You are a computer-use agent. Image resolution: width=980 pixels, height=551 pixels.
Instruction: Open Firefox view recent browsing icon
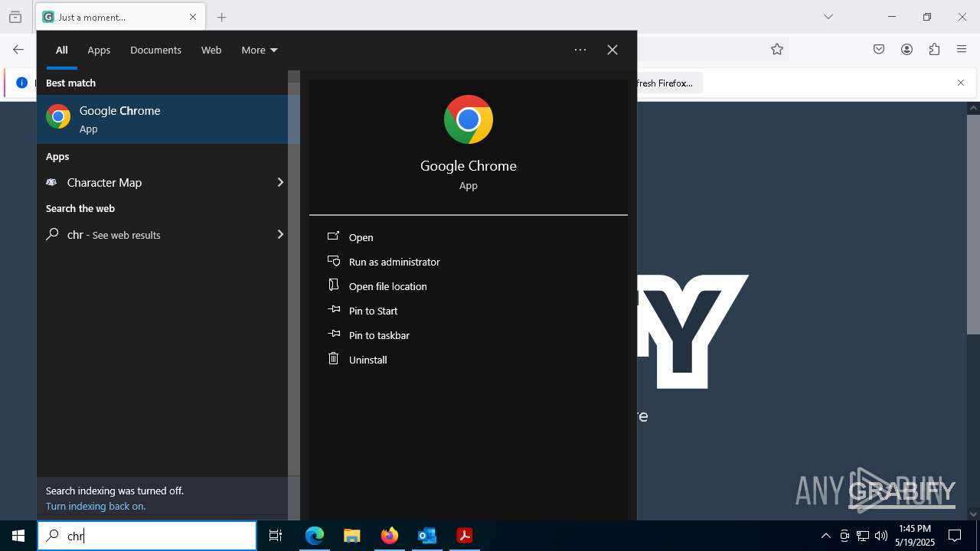(15, 17)
